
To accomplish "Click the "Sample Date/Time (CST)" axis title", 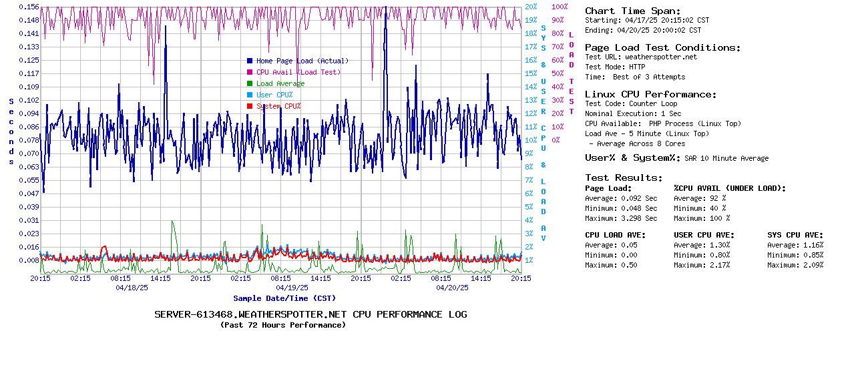I will 284,298.
